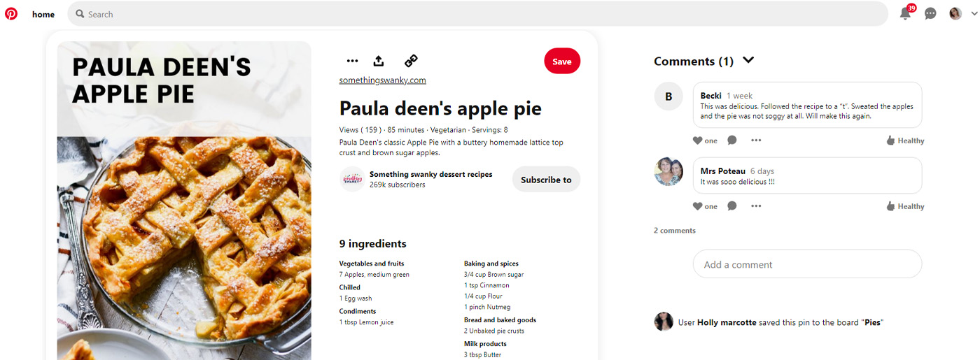The width and height of the screenshot is (980, 360).
Task: Like Mrs Poteau's comment with heart
Action: (x=697, y=206)
